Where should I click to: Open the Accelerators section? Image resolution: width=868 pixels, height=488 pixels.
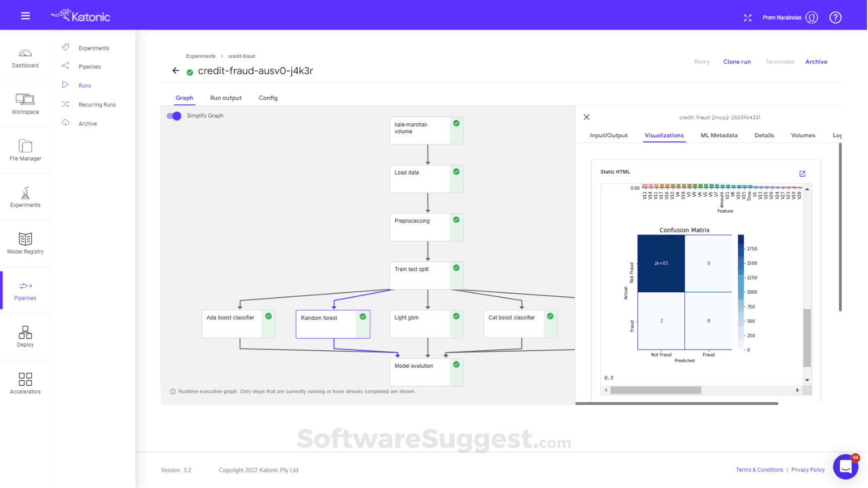point(25,382)
